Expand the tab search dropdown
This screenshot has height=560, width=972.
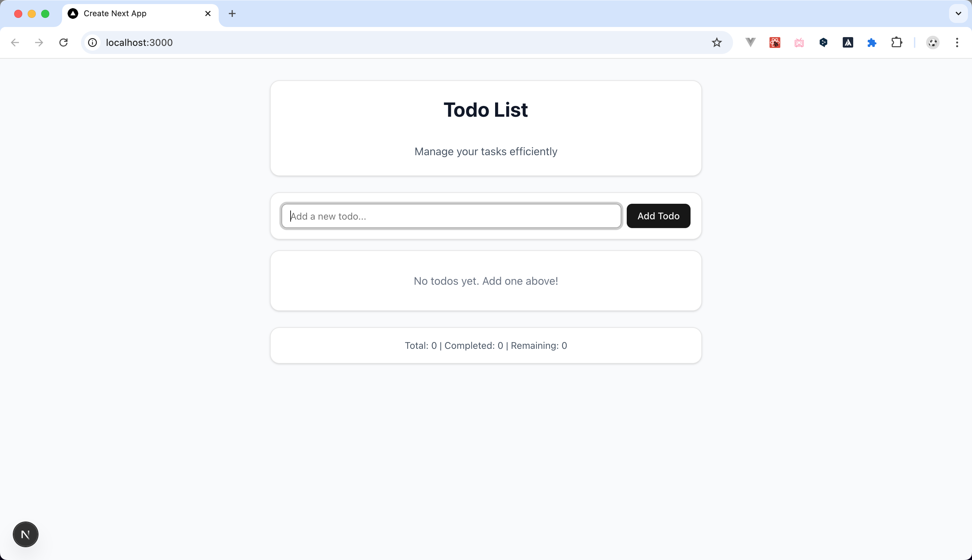click(958, 13)
